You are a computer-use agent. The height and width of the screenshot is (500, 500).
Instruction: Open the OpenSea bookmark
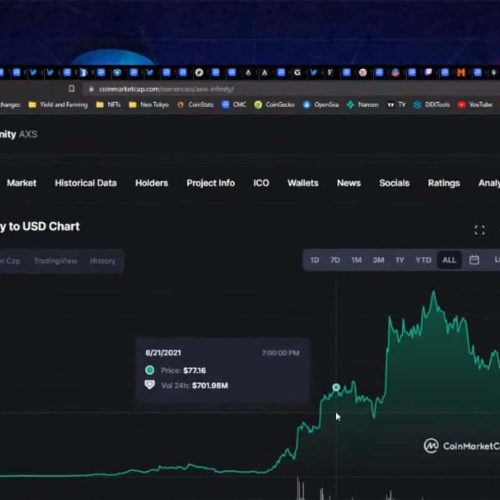click(321, 105)
